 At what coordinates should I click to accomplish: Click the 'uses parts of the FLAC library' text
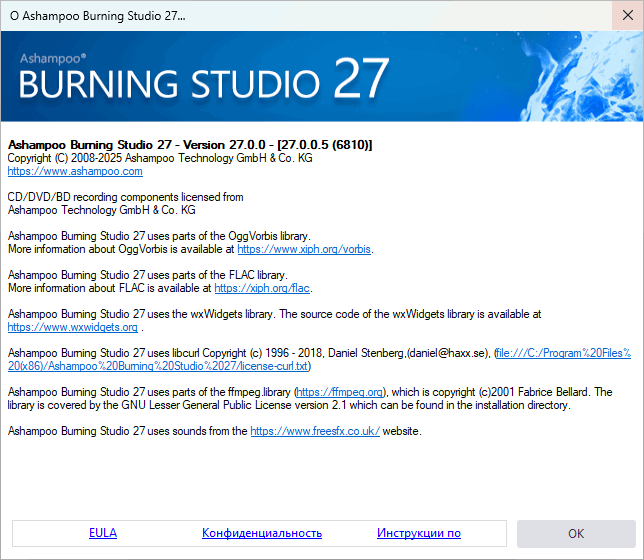[148, 275]
